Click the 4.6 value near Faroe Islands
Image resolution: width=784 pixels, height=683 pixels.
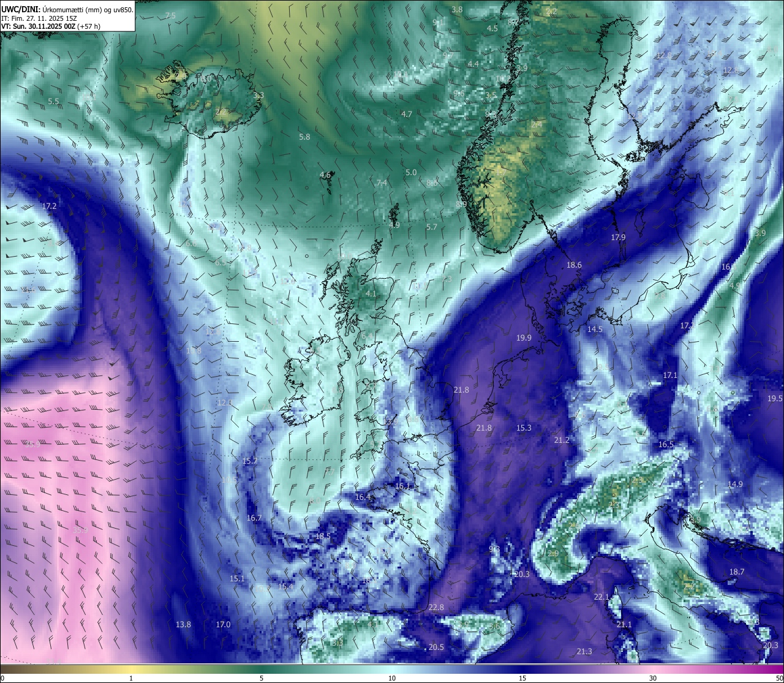click(x=325, y=175)
